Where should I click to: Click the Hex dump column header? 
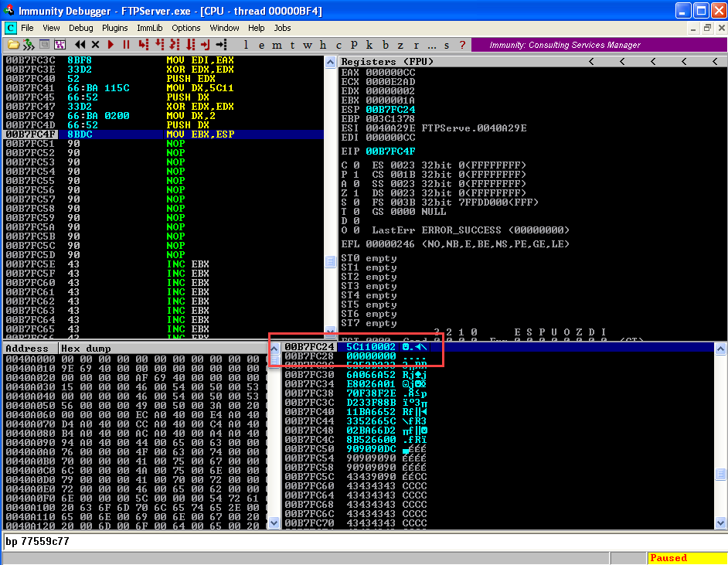tap(162, 348)
